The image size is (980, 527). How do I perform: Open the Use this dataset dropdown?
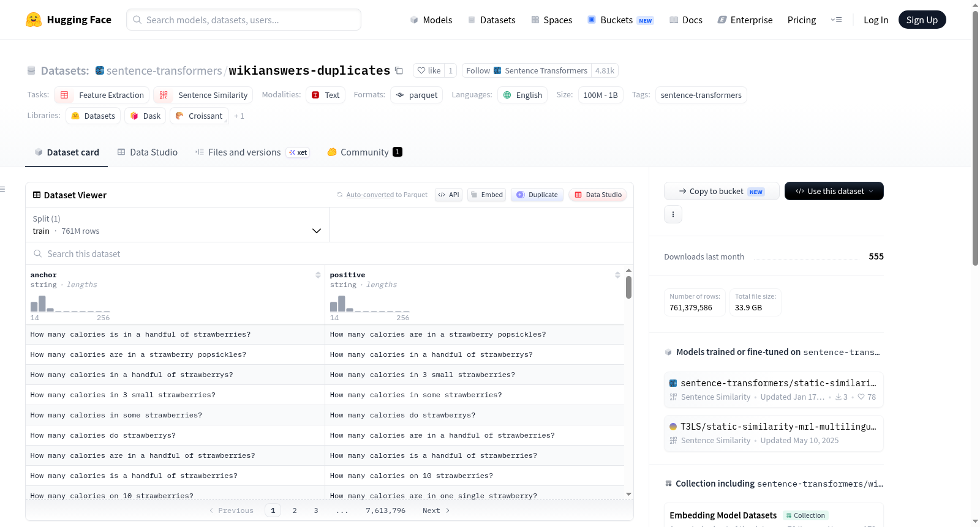coord(834,191)
